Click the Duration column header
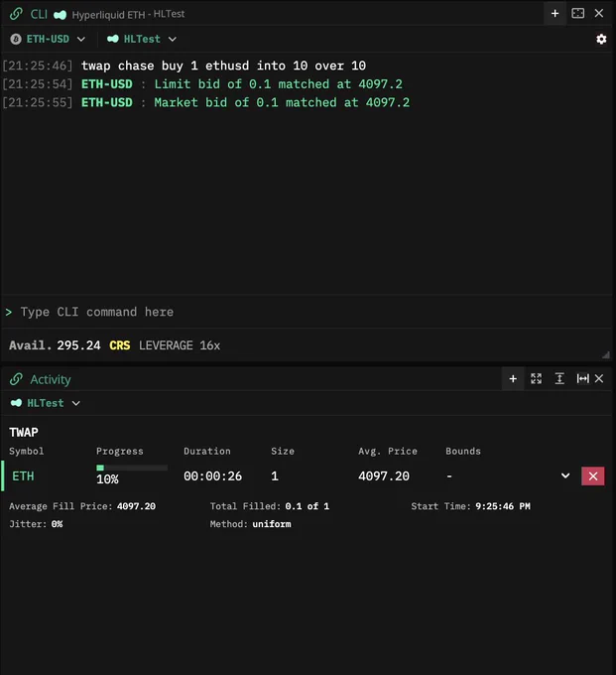This screenshot has height=675, width=616. pos(207,451)
